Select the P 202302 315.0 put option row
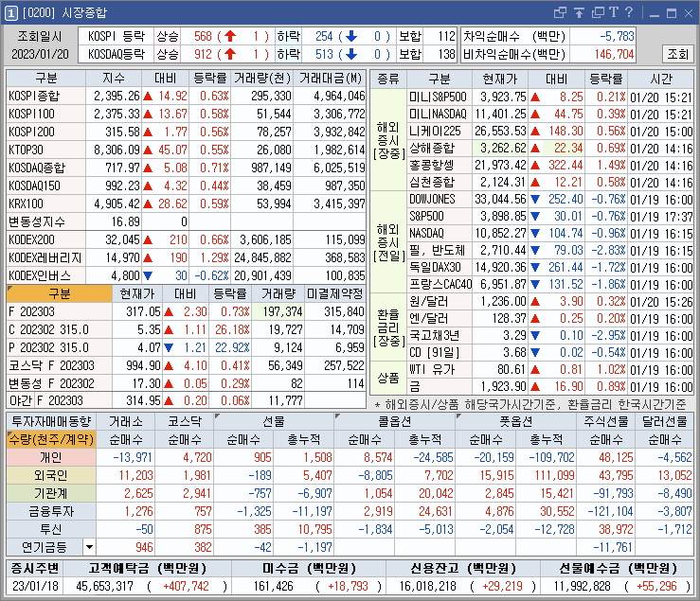 point(186,347)
